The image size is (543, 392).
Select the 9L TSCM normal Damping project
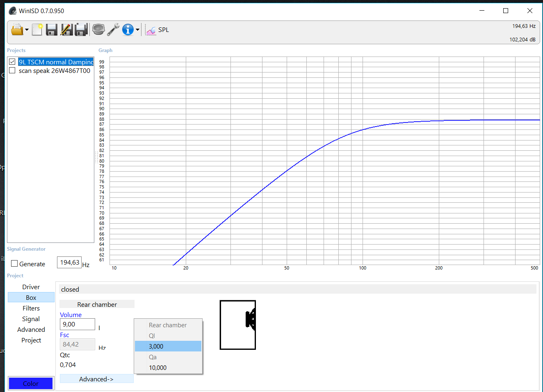[56, 62]
